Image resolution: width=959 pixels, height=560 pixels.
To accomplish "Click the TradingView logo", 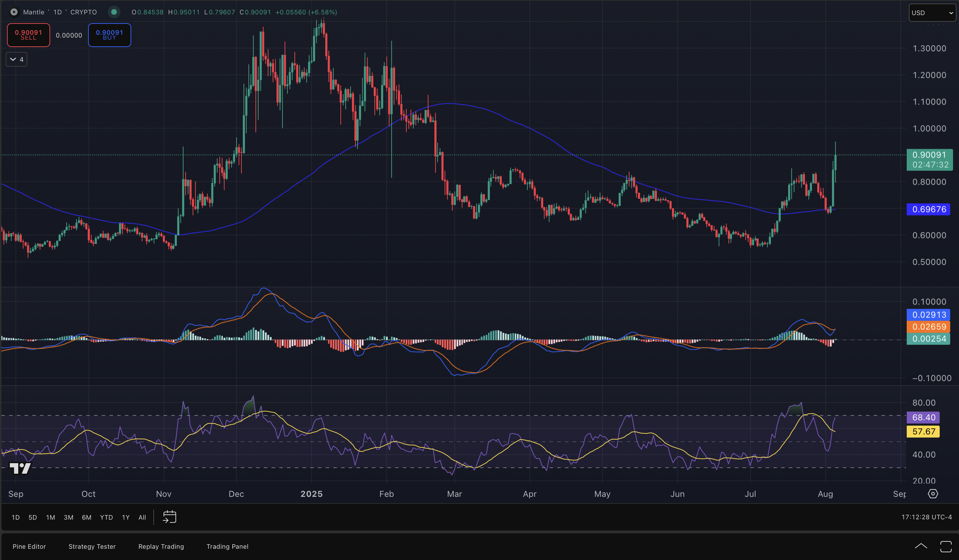I will pyautogui.click(x=20, y=468).
